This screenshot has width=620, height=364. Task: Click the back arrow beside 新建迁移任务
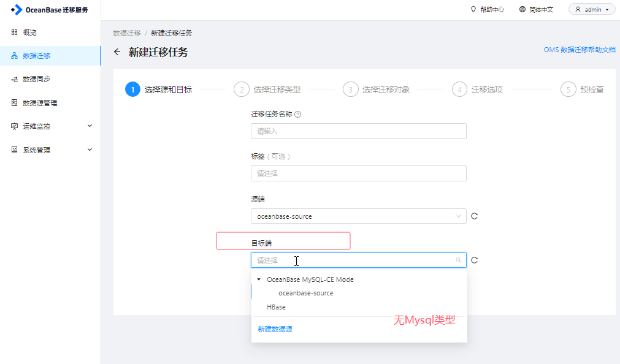click(117, 51)
